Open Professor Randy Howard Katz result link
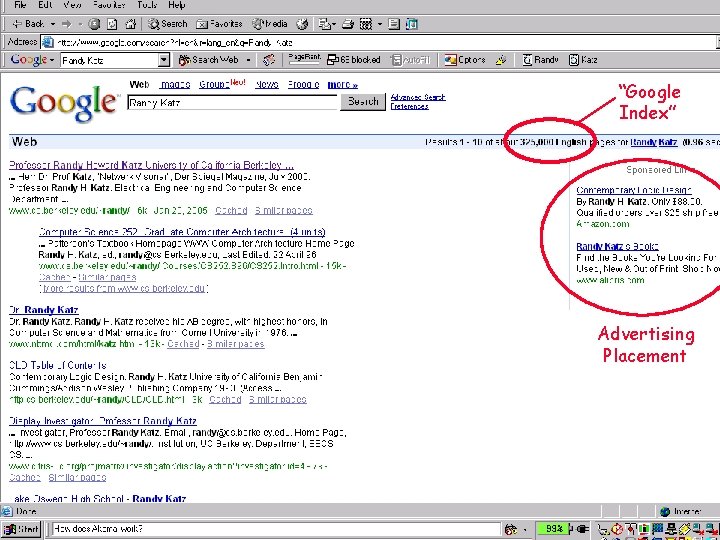 [x=151, y=165]
